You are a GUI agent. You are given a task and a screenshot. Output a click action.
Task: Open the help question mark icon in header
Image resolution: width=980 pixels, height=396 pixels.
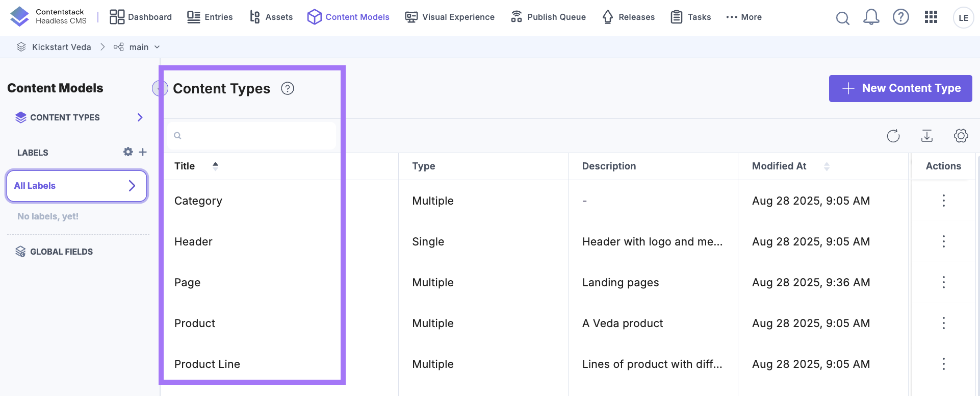click(901, 17)
